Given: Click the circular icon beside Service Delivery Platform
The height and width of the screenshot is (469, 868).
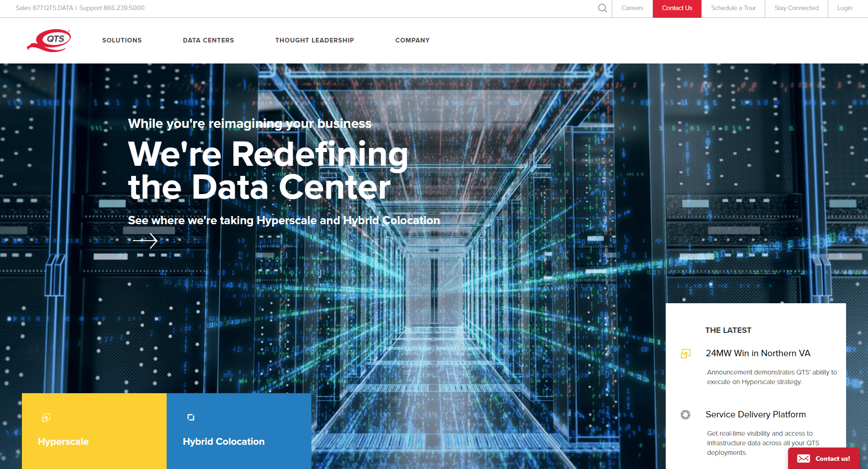Looking at the screenshot, I should click(x=685, y=415).
